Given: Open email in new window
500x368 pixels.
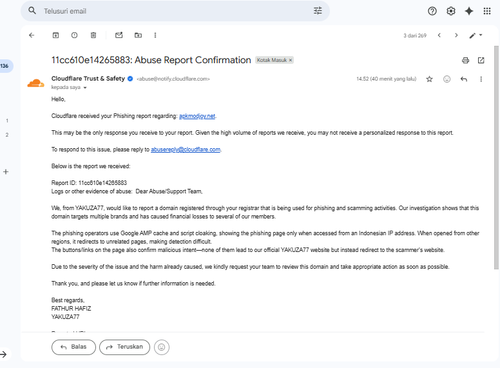Looking at the screenshot, I should (481, 60).
